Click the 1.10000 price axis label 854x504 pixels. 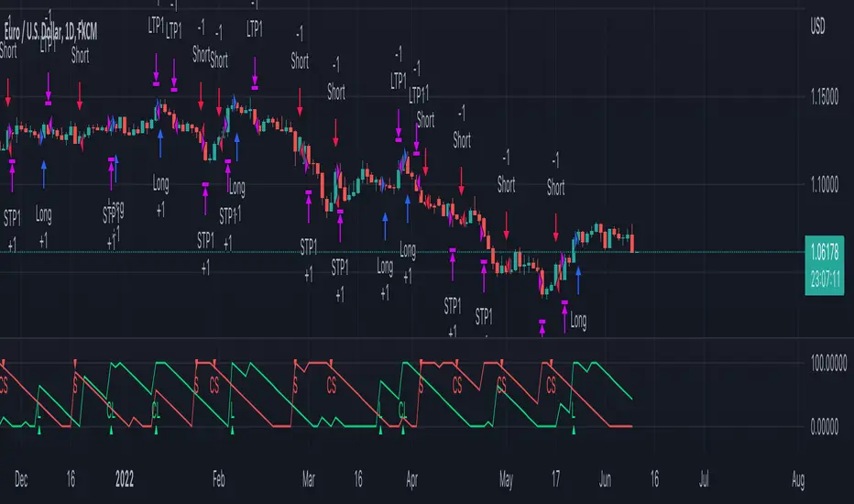[x=825, y=185]
